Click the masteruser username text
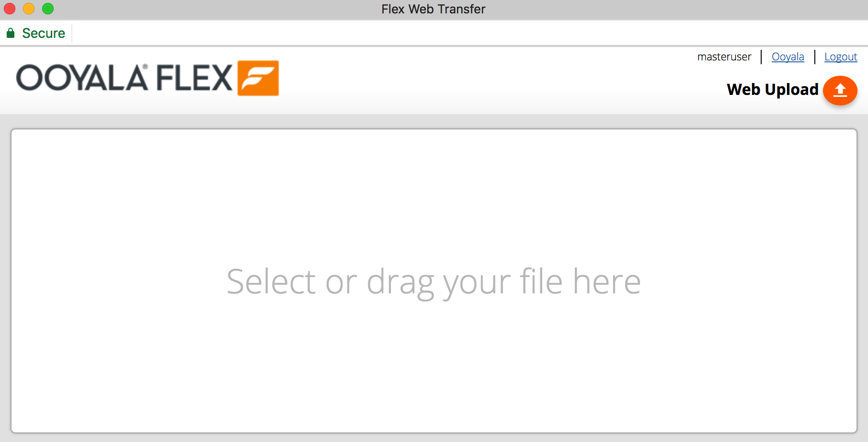868x442 pixels. pyautogui.click(x=724, y=57)
